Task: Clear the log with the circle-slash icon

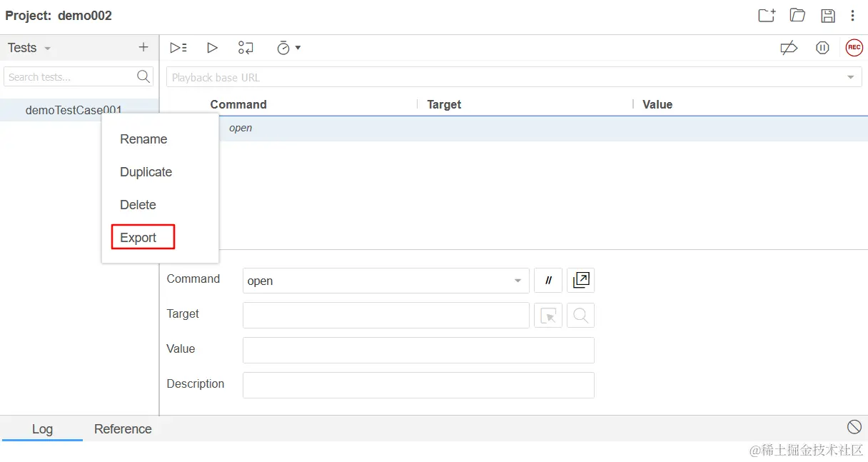Action: (854, 427)
